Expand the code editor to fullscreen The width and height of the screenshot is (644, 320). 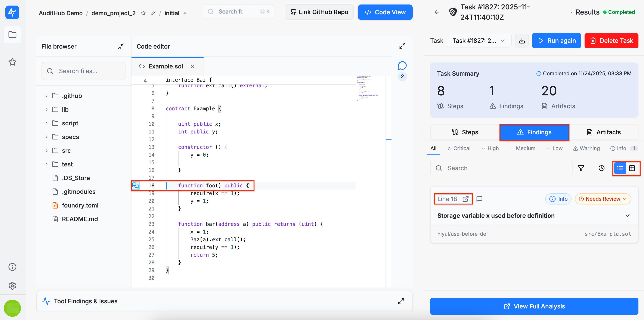402,46
